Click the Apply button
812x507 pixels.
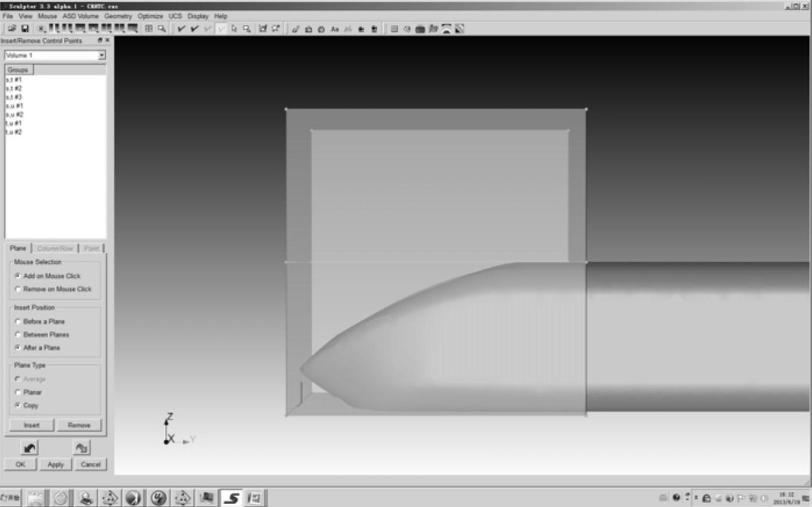(56, 465)
